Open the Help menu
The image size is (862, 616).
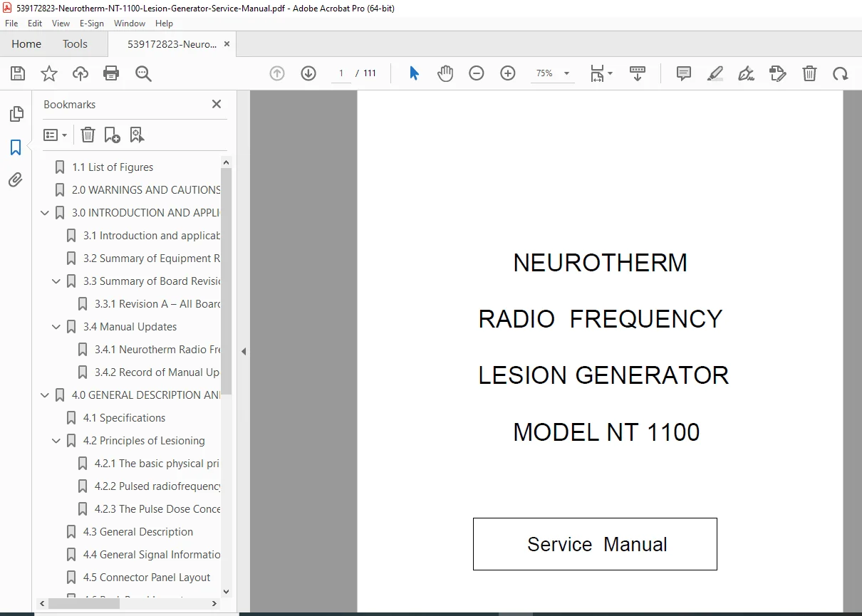click(x=164, y=24)
